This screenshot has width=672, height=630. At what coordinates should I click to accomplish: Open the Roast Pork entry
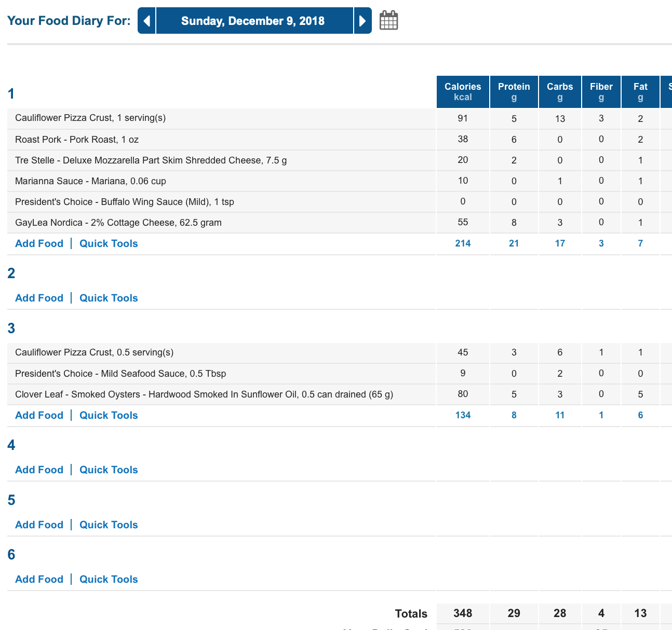click(77, 140)
